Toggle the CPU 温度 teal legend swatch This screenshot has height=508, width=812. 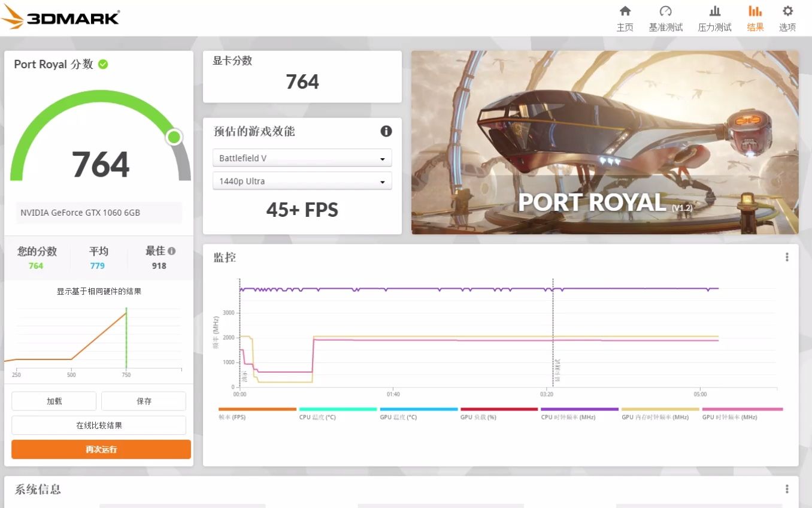[338, 409]
